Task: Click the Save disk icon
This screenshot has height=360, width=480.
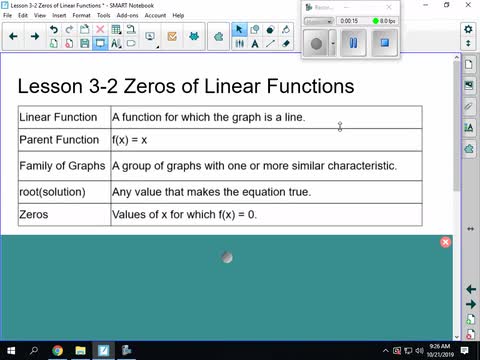Action: click(85, 43)
